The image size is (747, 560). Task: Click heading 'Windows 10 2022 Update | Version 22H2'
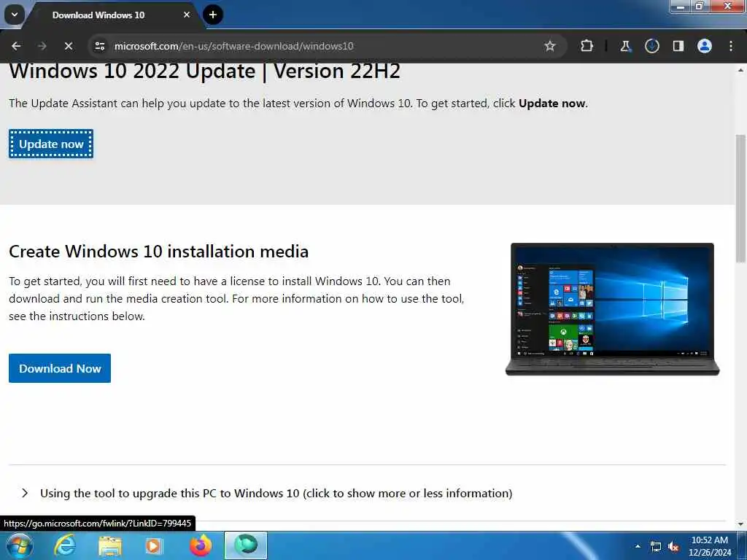tap(204, 71)
